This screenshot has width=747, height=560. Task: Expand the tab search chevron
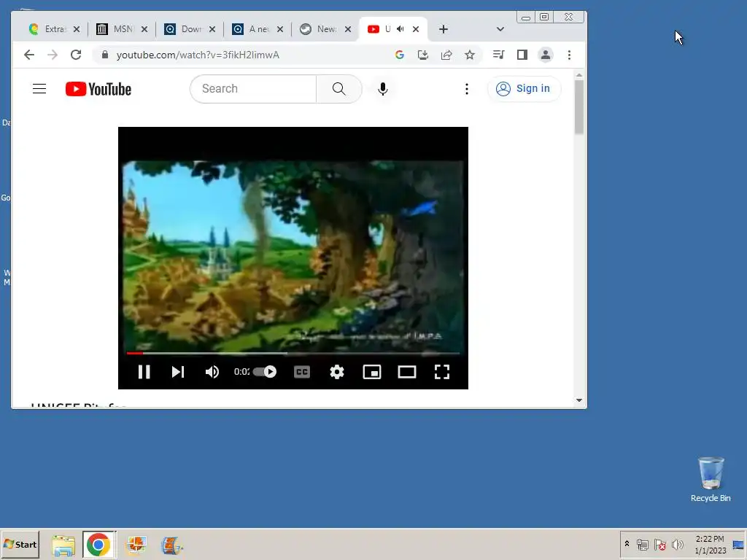click(500, 29)
